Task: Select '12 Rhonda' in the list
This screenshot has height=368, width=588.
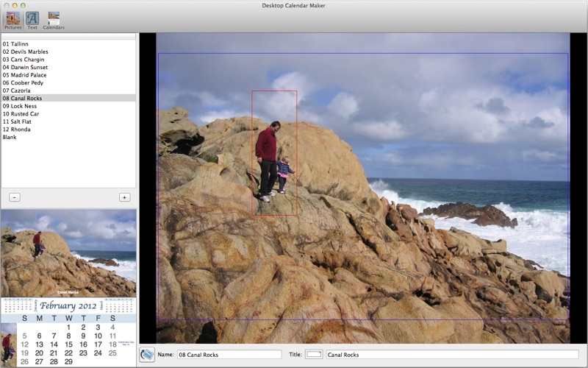Action: [x=68, y=130]
